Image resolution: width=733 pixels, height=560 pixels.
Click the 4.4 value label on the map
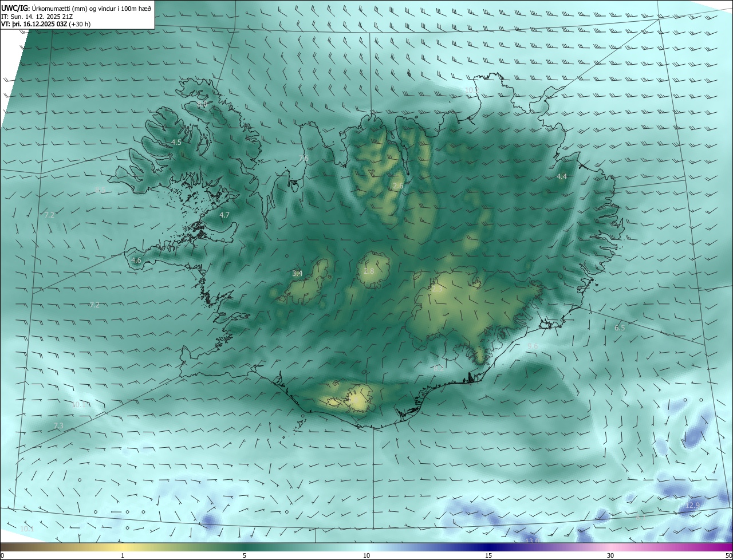[x=562, y=177]
